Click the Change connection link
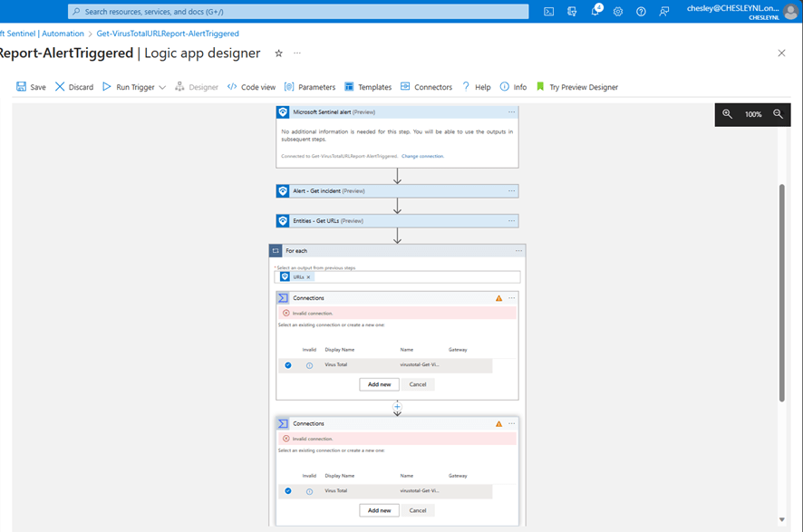Viewport: 803px width, 532px height. [422, 156]
